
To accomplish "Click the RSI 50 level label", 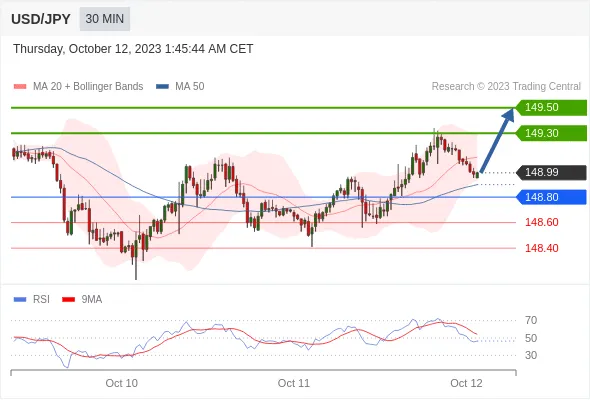I will click(531, 338).
